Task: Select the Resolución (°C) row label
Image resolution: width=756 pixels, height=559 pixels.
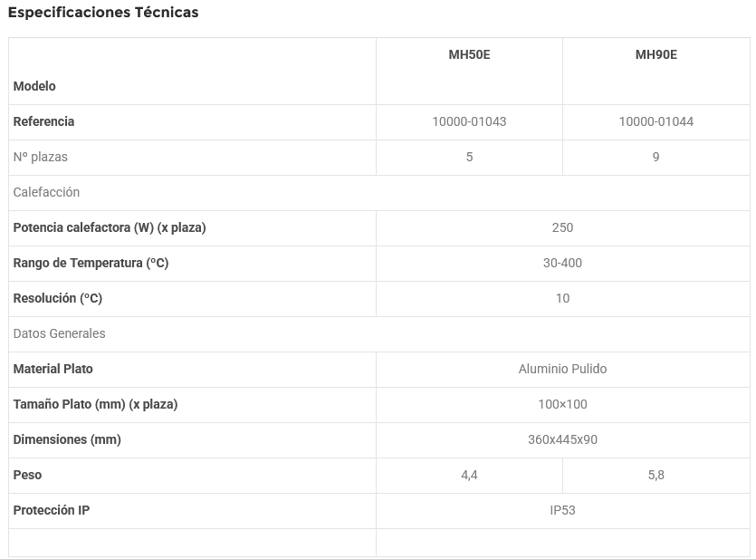Action: point(58,298)
